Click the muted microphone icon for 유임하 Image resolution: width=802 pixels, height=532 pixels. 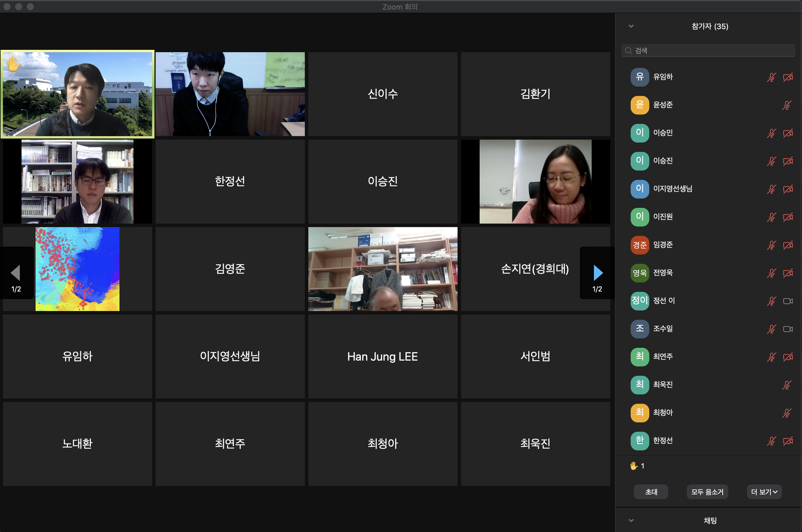(771, 77)
